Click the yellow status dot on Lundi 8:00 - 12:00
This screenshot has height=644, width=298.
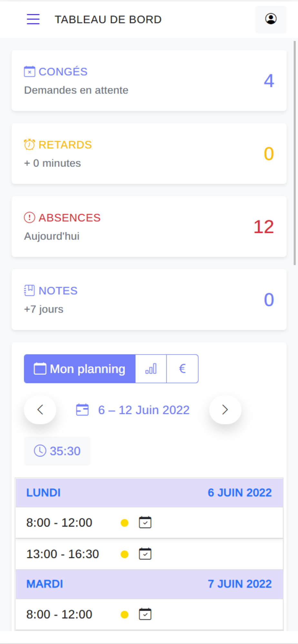tap(124, 523)
